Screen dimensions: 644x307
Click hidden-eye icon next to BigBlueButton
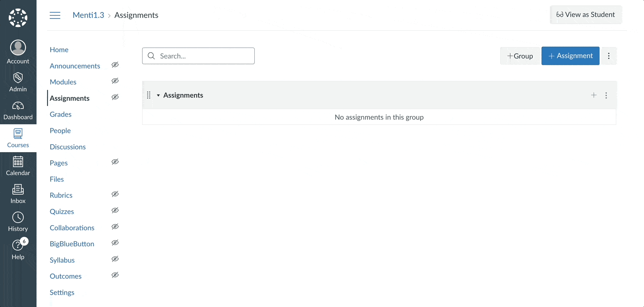115,243
